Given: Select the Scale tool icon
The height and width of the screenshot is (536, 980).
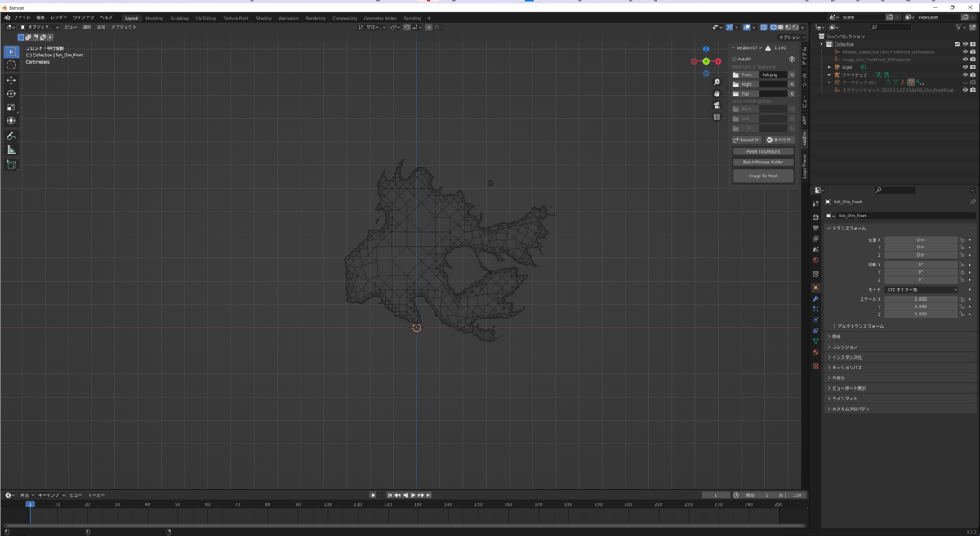Looking at the screenshot, I should 11,107.
